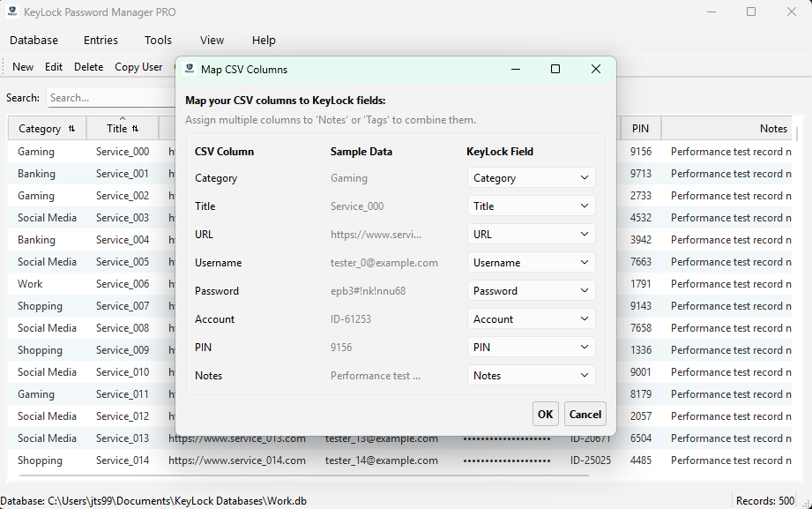This screenshot has width=812, height=509.
Task: Open the Notes KeyLock Field dropdown
Action: [x=531, y=375]
